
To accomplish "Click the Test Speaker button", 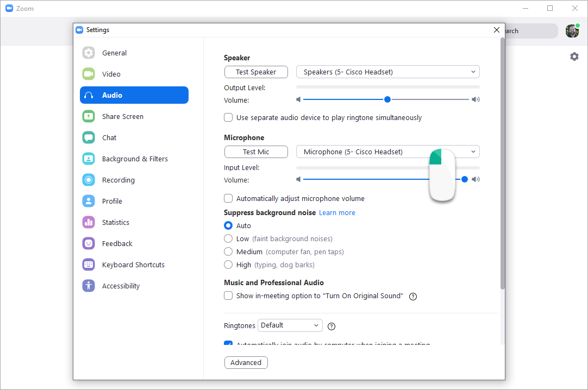I will tap(256, 72).
